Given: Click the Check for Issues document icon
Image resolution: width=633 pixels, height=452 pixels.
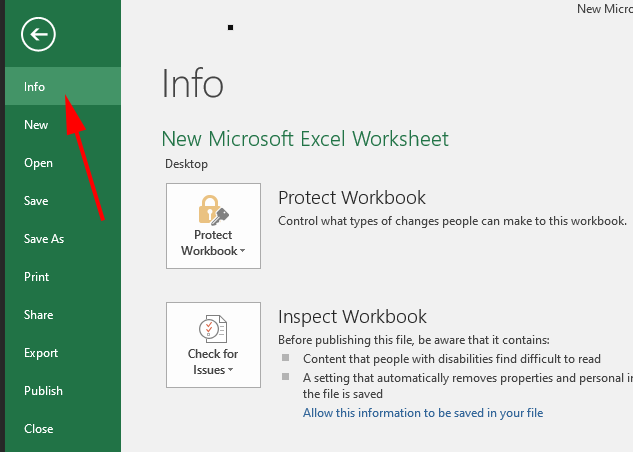Looking at the screenshot, I should click(213, 329).
